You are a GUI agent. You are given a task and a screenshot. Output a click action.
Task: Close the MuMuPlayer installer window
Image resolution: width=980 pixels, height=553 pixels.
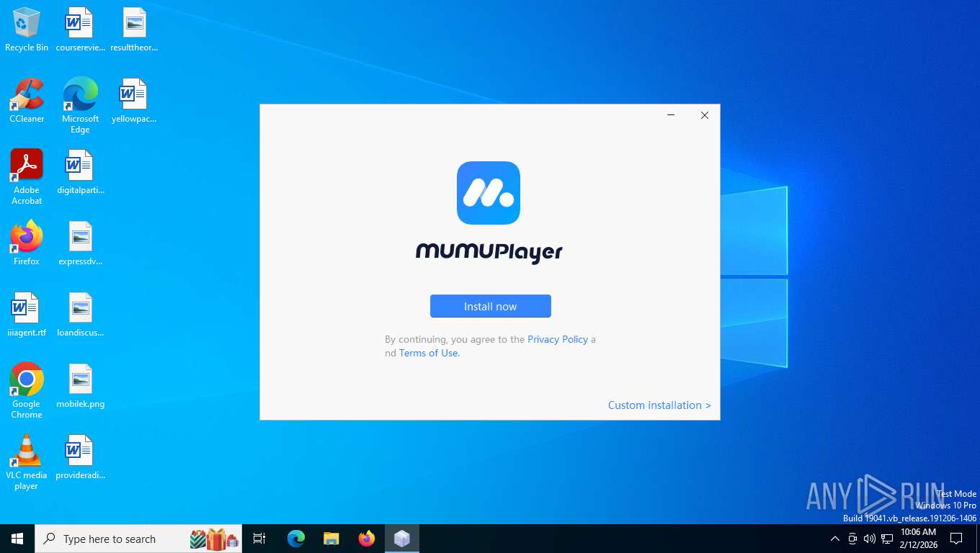click(705, 115)
